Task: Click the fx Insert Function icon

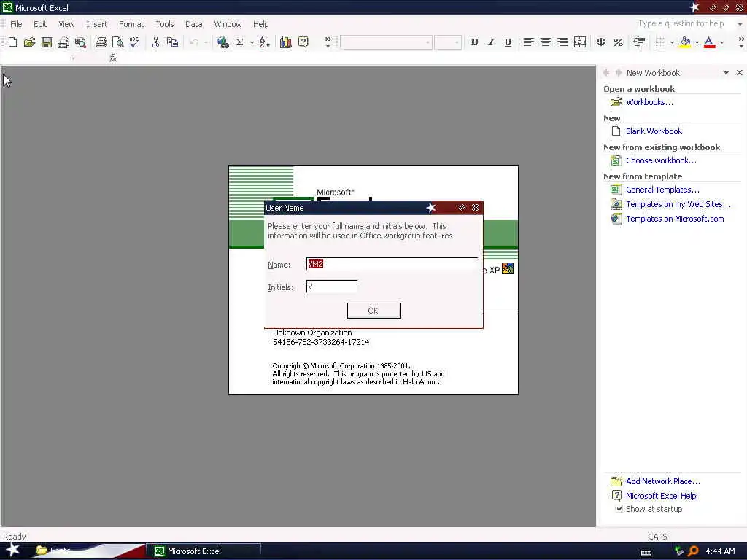Action: tap(113, 58)
